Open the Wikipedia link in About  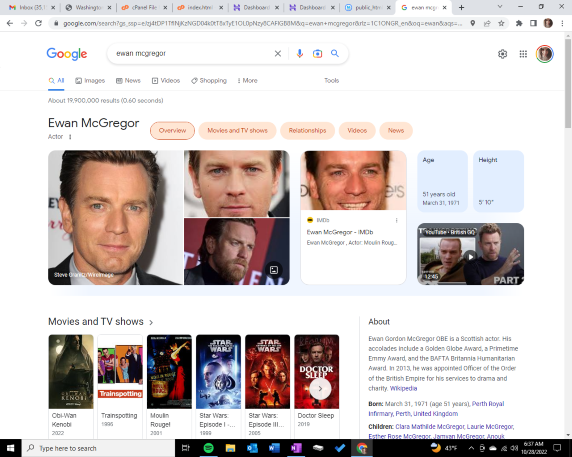pyautogui.click(x=403, y=388)
